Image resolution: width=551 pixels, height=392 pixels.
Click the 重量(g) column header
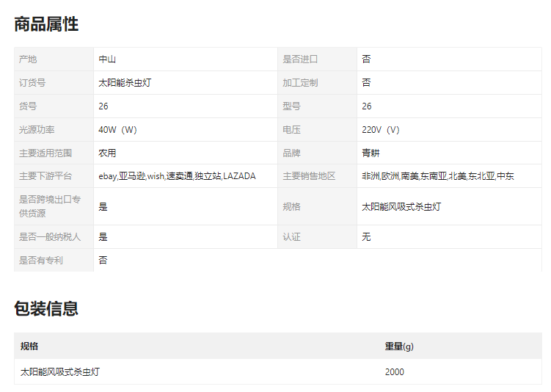click(x=399, y=346)
